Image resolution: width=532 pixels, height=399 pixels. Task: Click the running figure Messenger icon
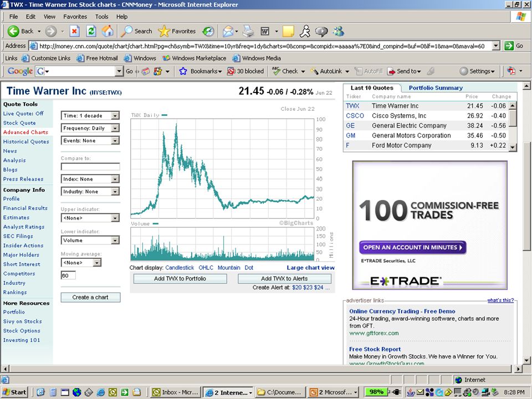(x=305, y=31)
